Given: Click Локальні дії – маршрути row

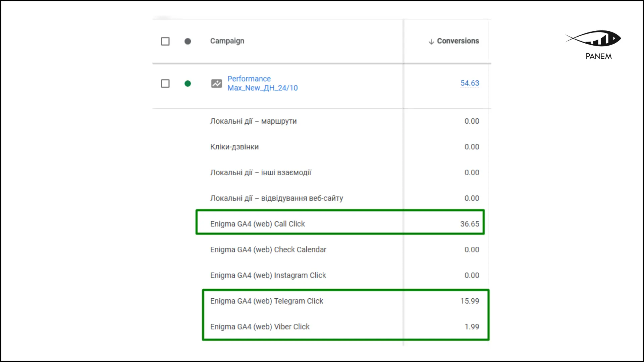Looking at the screenshot, I should coord(254,121).
